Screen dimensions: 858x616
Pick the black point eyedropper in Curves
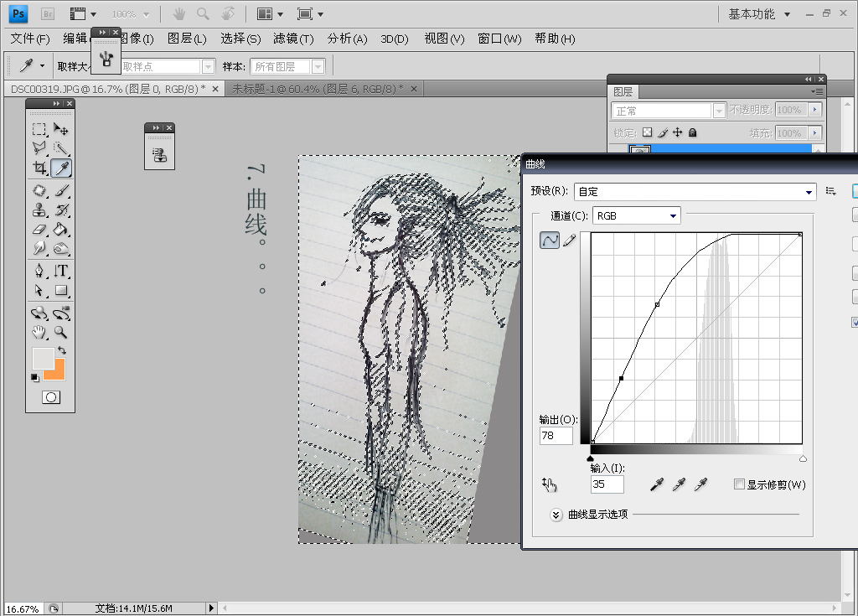pyautogui.click(x=659, y=484)
